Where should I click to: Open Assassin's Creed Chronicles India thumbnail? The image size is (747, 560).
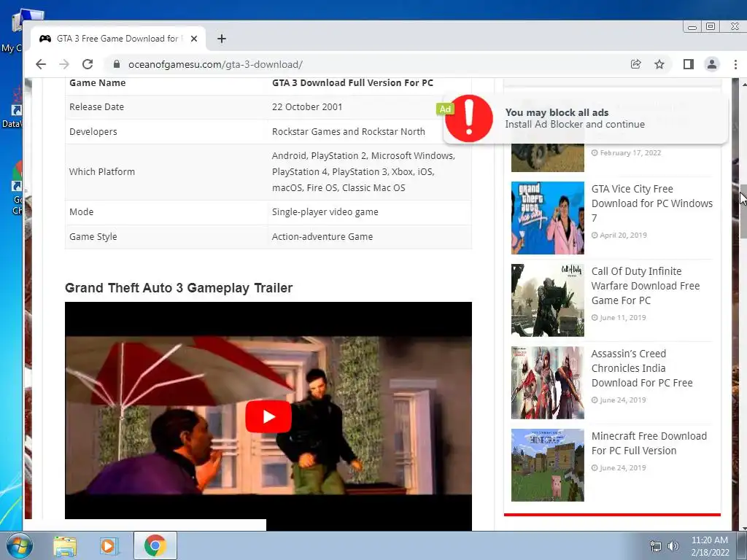click(547, 382)
